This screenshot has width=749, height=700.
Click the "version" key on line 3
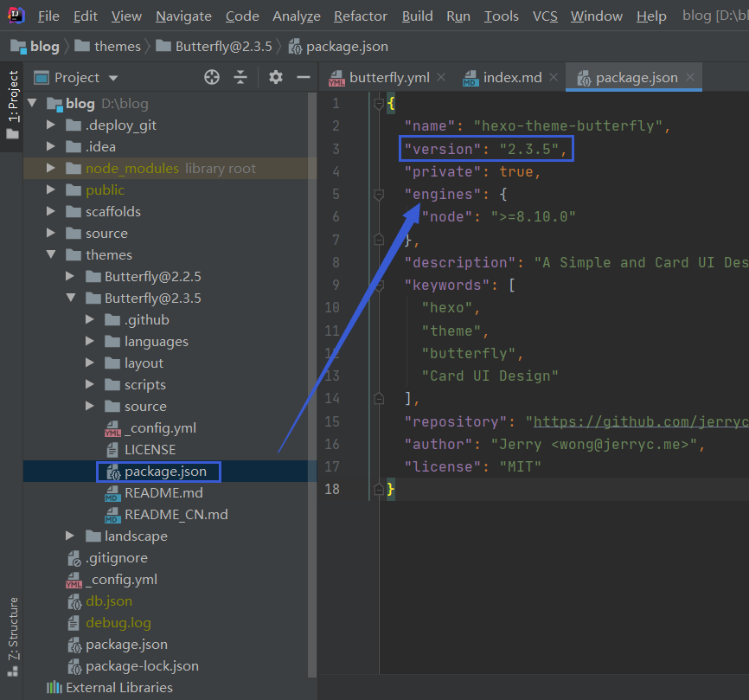tap(443, 149)
